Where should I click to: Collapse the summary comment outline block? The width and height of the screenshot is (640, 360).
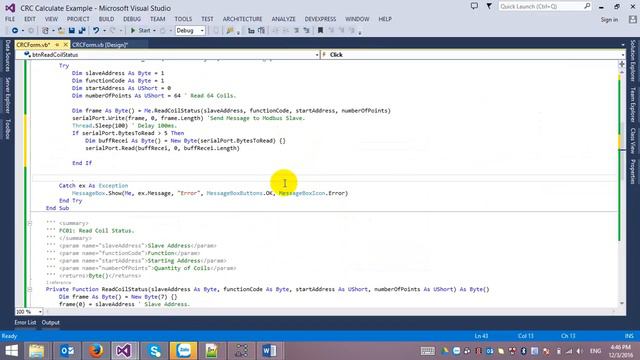pyautogui.click(x=29, y=223)
